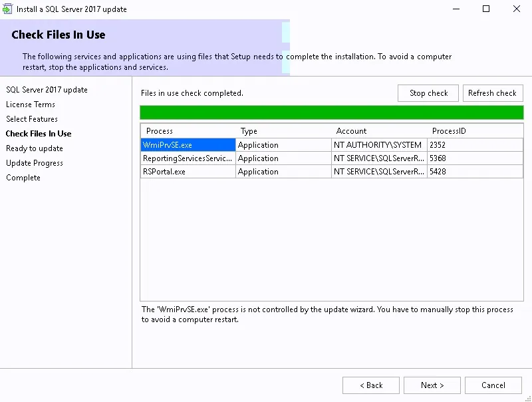The height and width of the screenshot is (402, 532).
Task: Select the Update Progress step
Action: coord(35,163)
